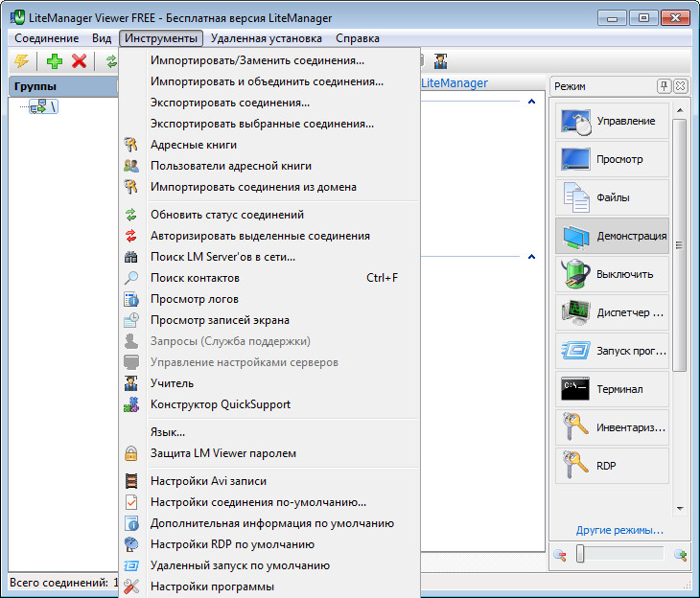The image size is (700, 598).
Task: Choose Поиск контактов menu entry
Action: tap(269, 278)
